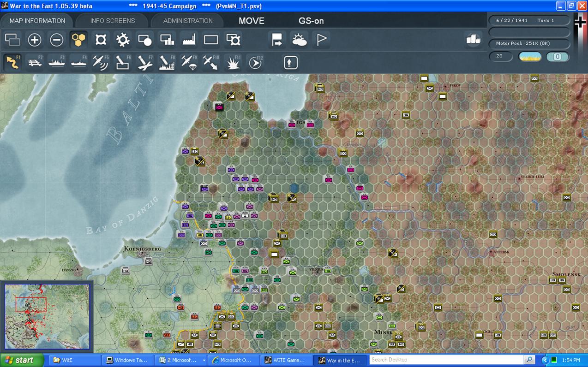This screenshot has height=367, width=588.
Task: Switch to the ADMINISTRATION tab
Action: pyautogui.click(x=188, y=21)
